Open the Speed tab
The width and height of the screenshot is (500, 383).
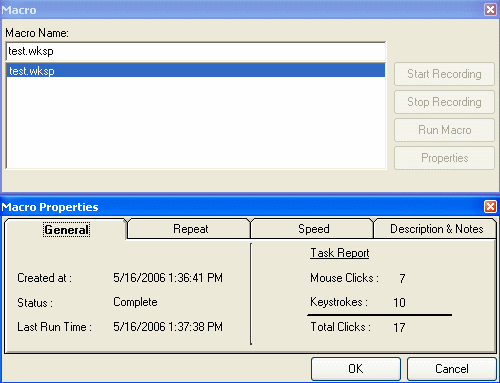[x=313, y=229]
